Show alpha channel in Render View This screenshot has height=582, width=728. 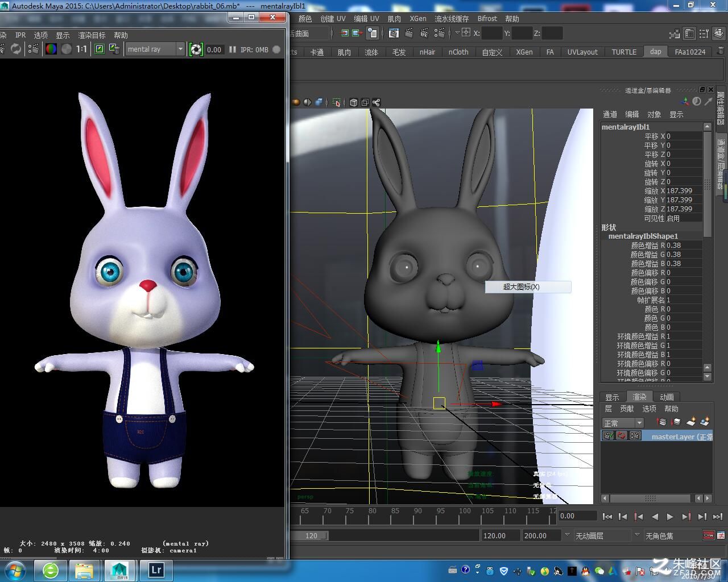pyautogui.click(x=67, y=49)
